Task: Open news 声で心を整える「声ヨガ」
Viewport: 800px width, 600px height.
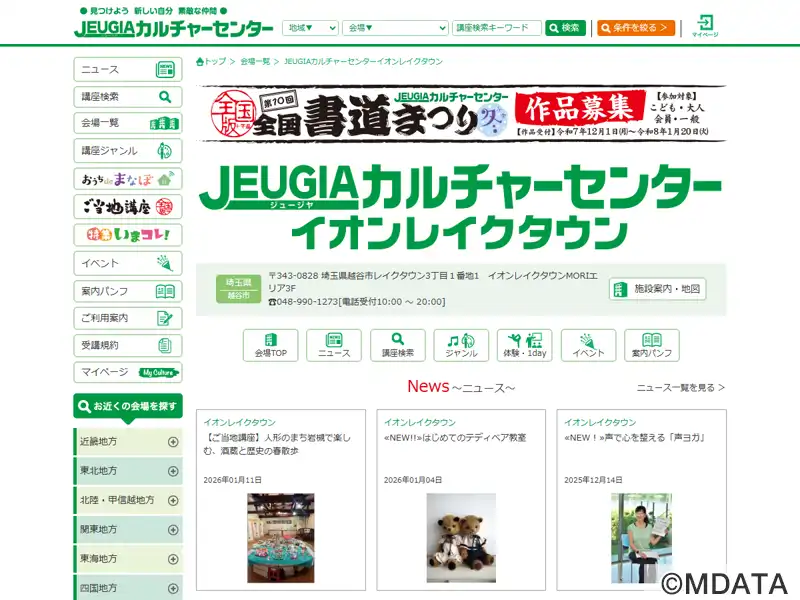Action: [635, 438]
